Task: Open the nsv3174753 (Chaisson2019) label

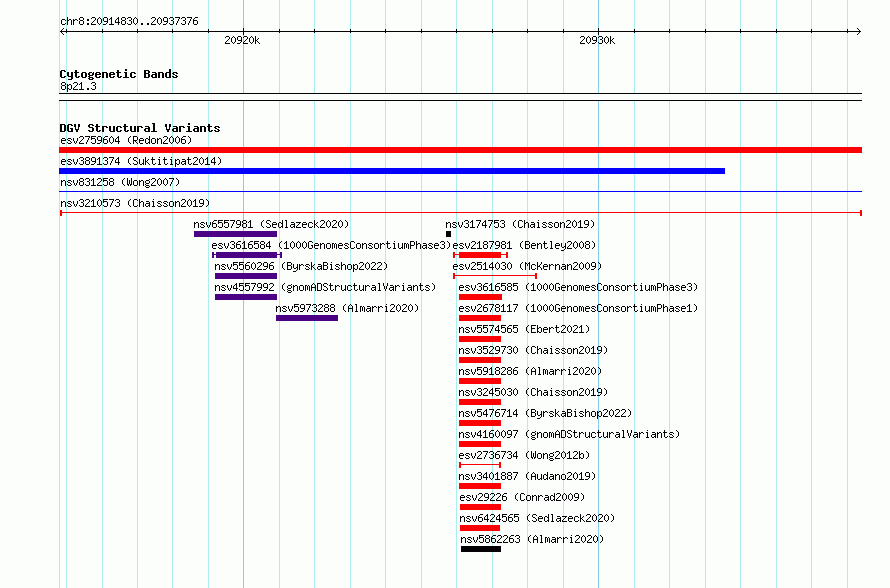Action: (x=520, y=224)
